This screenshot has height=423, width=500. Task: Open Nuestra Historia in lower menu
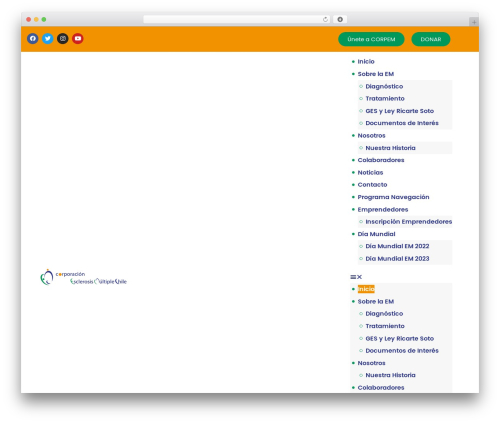click(x=390, y=375)
